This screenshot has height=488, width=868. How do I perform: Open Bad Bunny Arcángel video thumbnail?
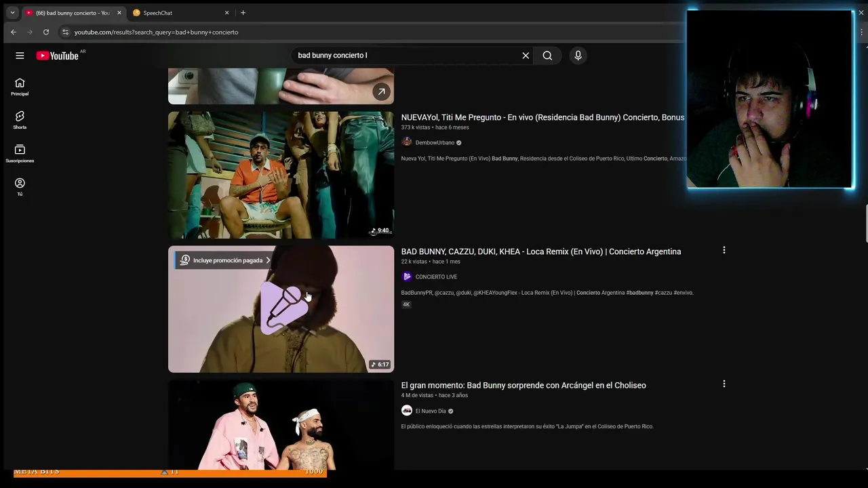[281, 425]
